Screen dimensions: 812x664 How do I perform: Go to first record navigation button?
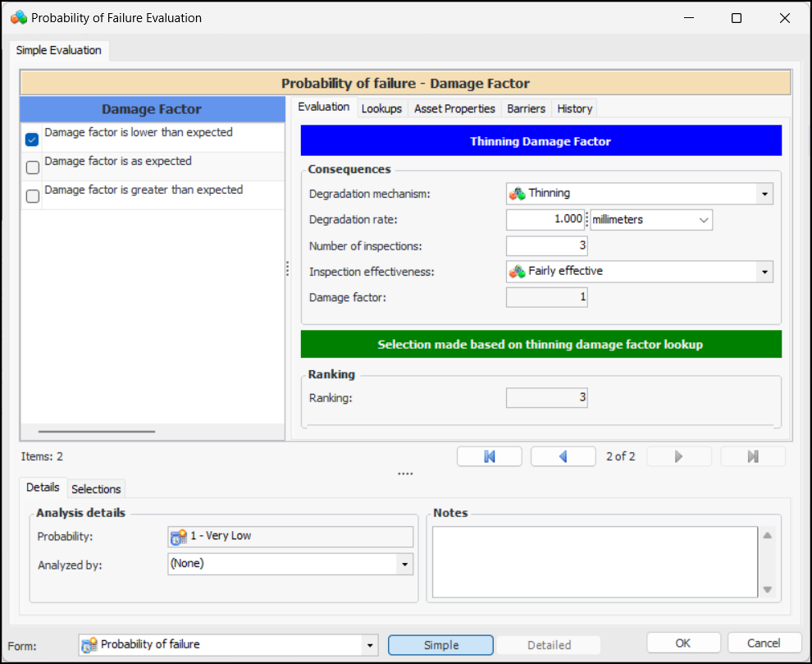(489, 456)
